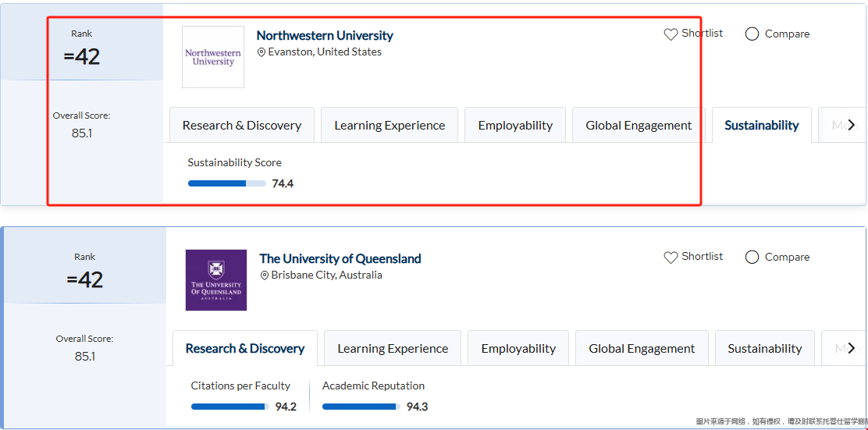
Task: Click the Citations per Faculty score bar
Action: [x=230, y=407]
